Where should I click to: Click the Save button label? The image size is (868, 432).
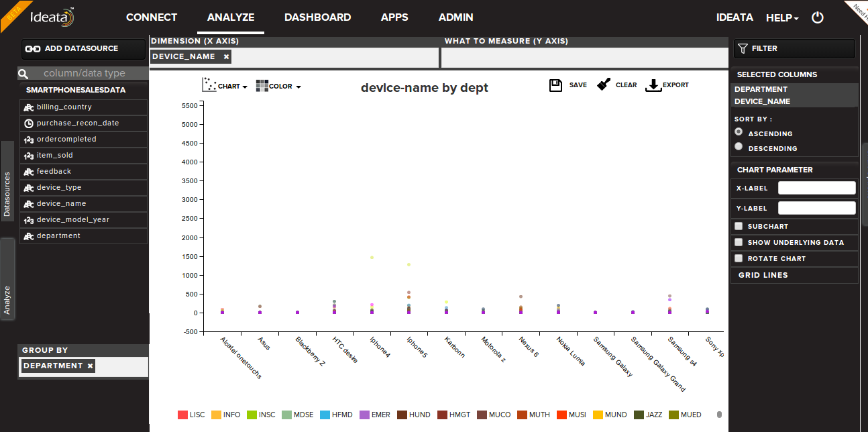pos(578,85)
